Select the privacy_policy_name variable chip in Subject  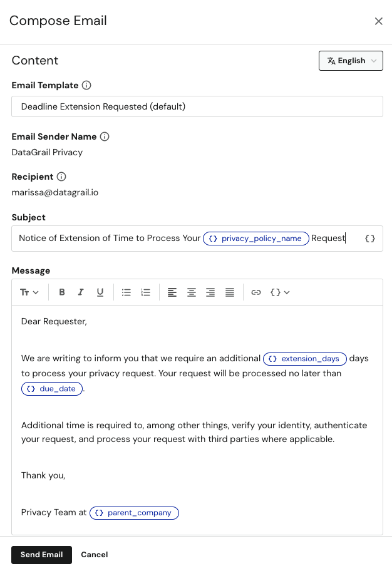click(x=255, y=238)
